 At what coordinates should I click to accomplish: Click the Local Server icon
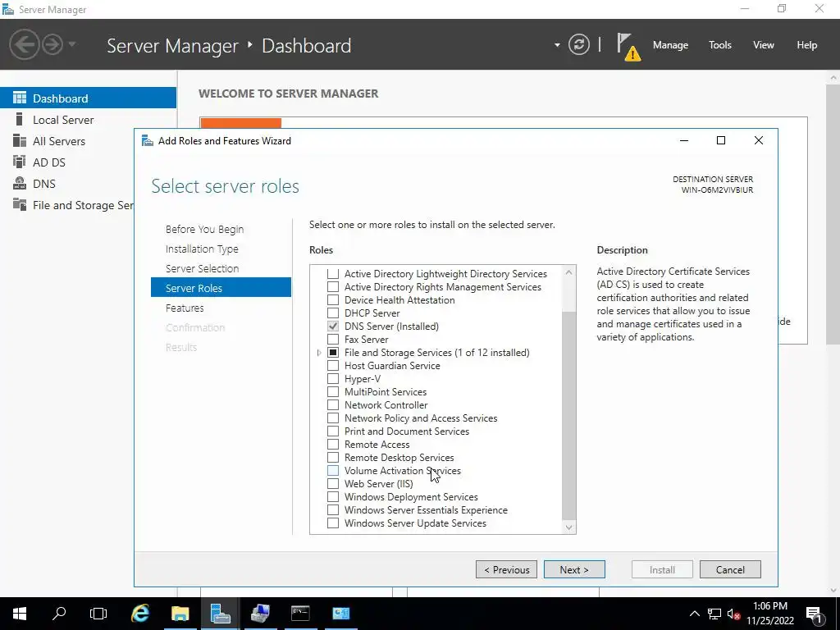[x=20, y=120]
